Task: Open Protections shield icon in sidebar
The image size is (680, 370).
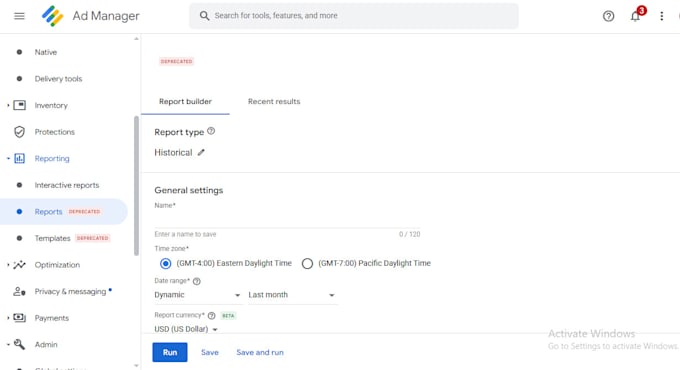Action: (20, 132)
